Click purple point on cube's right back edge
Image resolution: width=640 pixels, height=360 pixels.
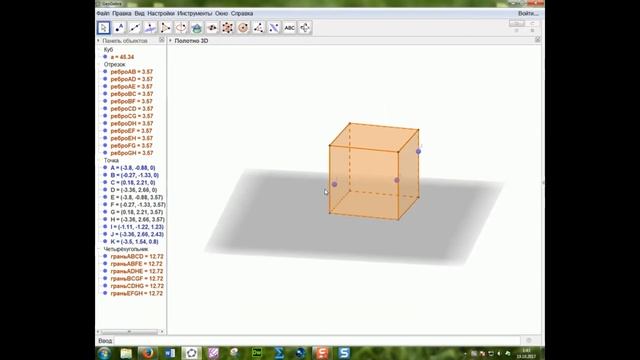pyautogui.click(x=418, y=151)
